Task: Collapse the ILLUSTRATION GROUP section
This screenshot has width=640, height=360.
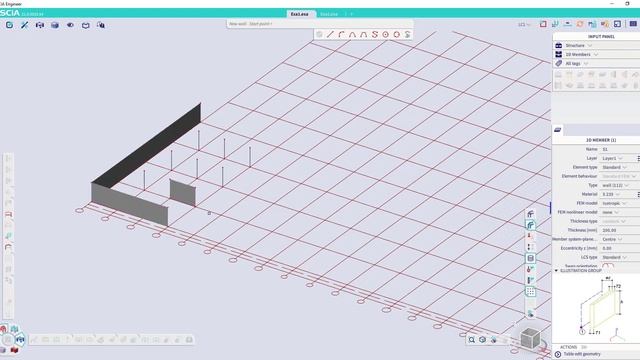Action: [556, 271]
